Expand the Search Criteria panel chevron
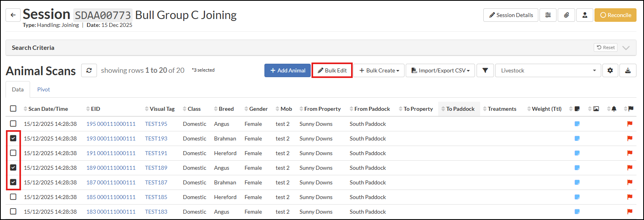This screenshot has width=644, height=220. (x=626, y=47)
